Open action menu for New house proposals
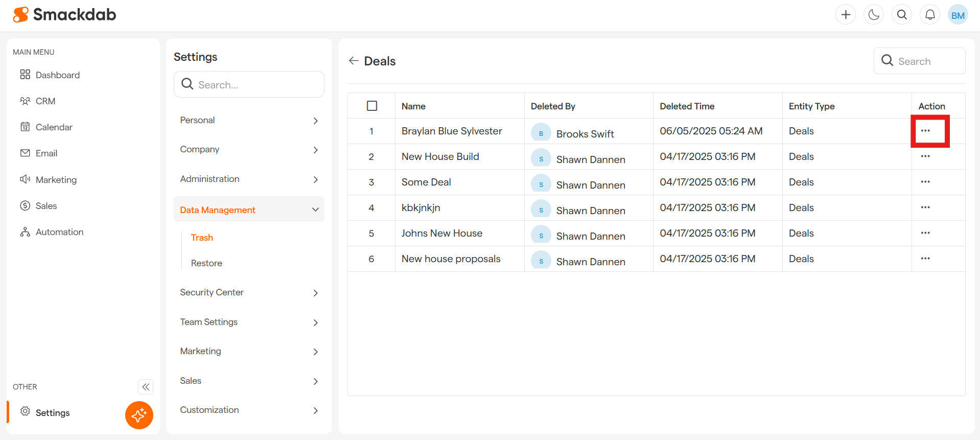Image resolution: width=980 pixels, height=440 pixels. (925, 259)
